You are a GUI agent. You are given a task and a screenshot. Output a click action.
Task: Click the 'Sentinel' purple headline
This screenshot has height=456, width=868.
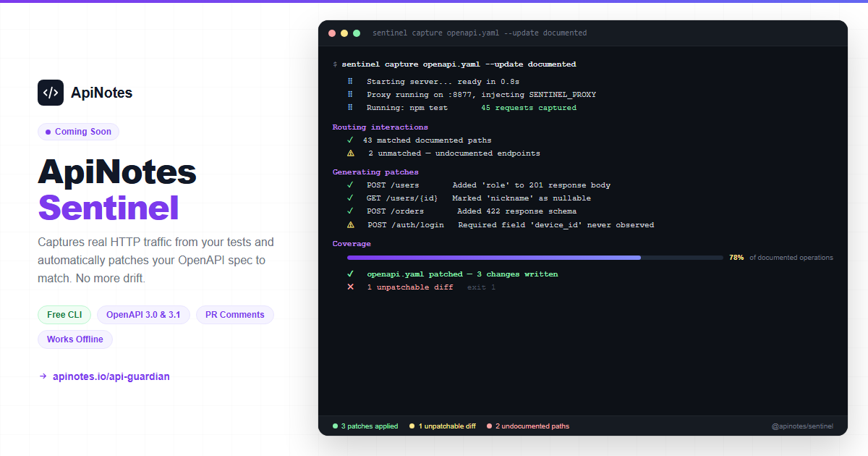point(109,208)
